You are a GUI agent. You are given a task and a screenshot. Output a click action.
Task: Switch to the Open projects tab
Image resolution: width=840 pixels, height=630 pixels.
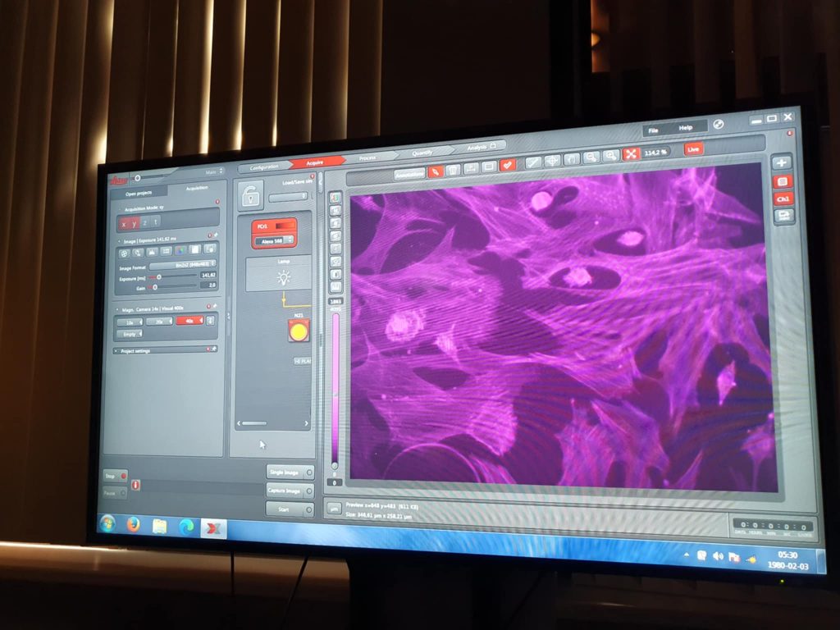[x=139, y=194]
